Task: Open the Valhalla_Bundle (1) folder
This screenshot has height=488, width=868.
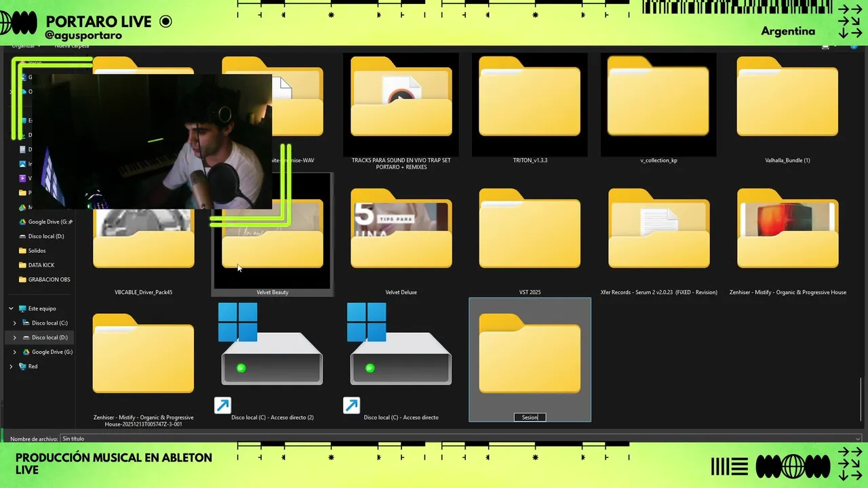Action: [787, 96]
